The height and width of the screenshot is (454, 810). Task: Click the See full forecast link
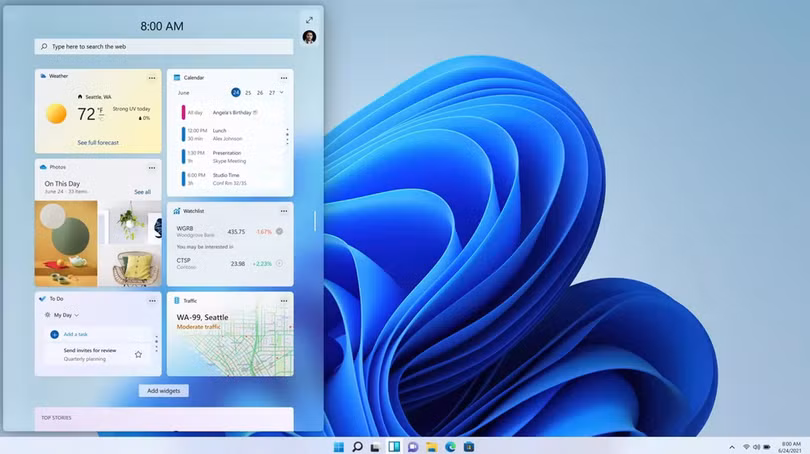click(98, 143)
